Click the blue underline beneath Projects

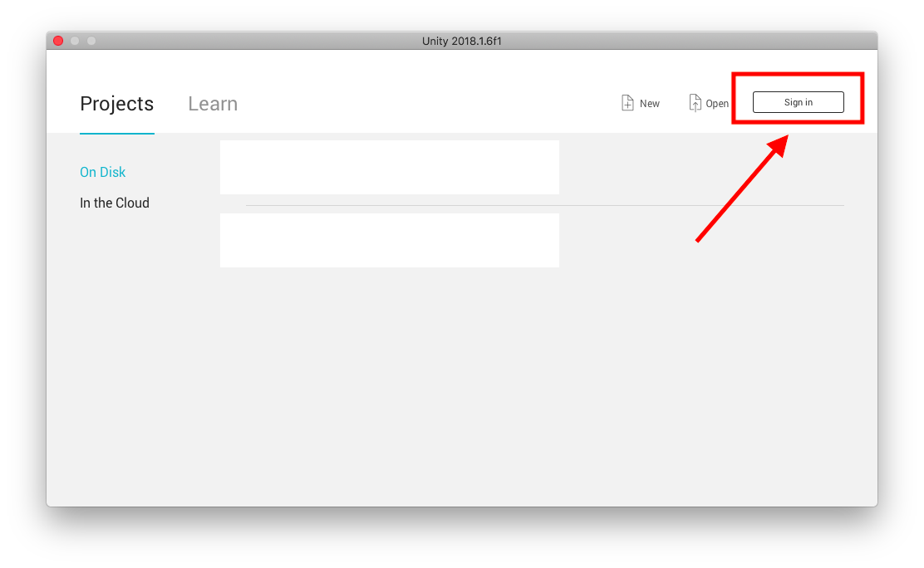[x=116, y=133]
